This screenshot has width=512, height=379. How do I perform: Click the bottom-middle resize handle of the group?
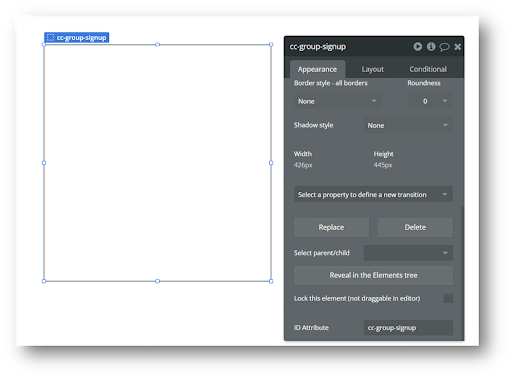tap(157, 281)
